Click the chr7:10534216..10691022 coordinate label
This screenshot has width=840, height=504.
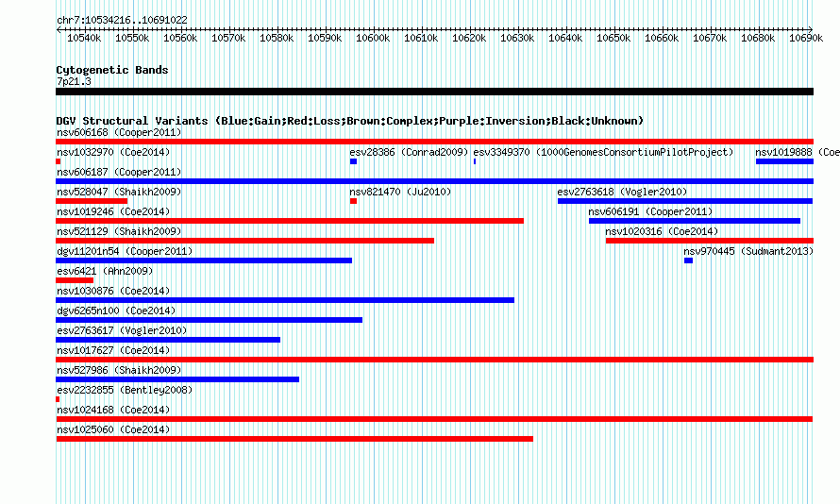point(122,20)
